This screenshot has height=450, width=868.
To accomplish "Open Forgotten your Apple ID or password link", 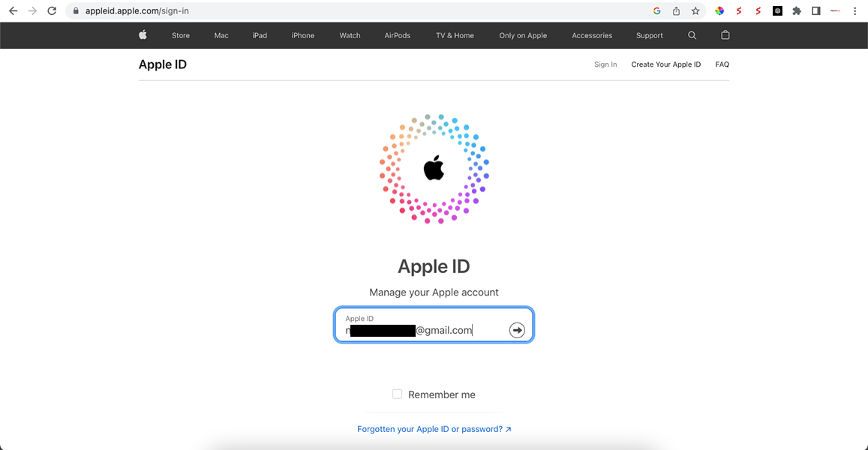I will [434, 429].
